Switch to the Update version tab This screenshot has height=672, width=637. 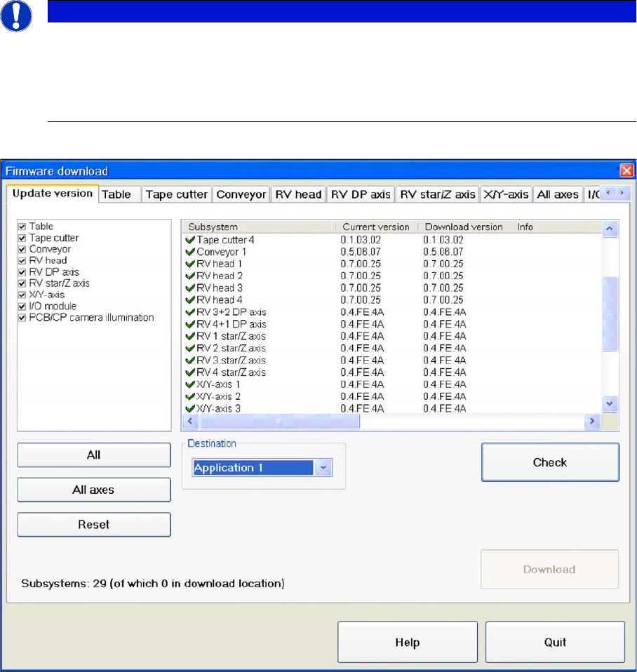point(53,194)
